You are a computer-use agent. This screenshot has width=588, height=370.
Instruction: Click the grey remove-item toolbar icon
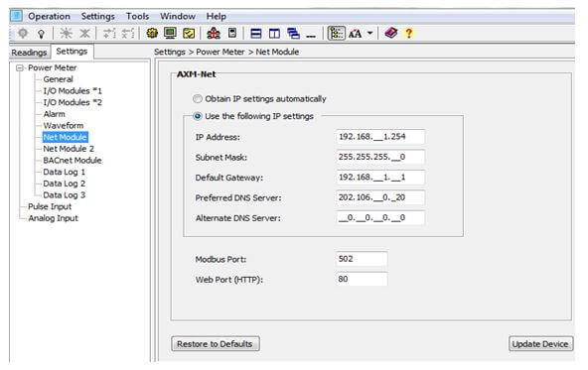point(128,34)
